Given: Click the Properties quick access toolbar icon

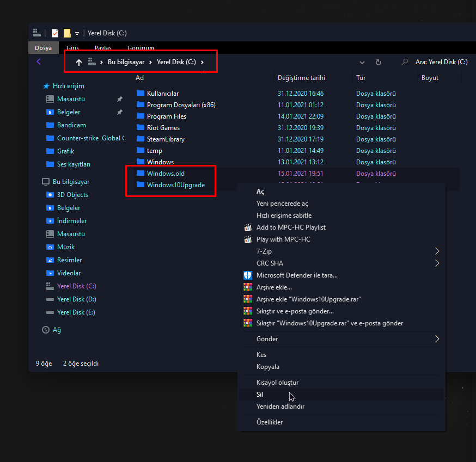Looking at the screenshot, I should coord(55,33).
